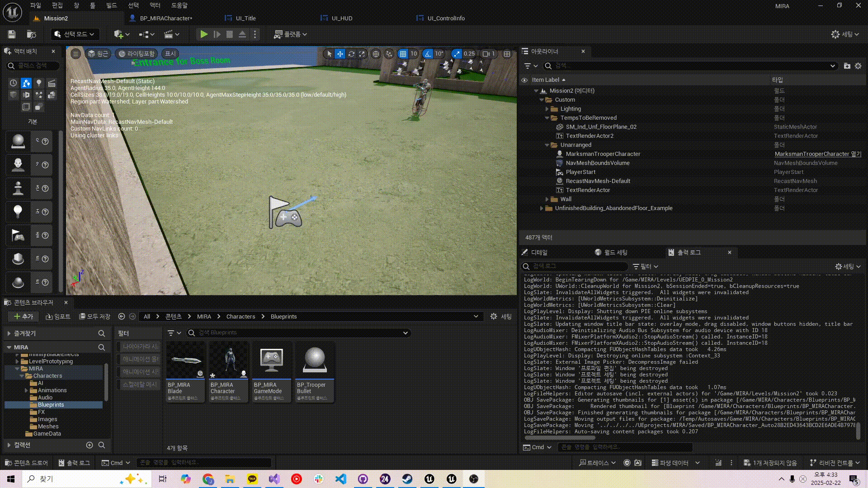The height and width of the screenshot is (488, 868).
Task: Expand the Wall folder in Outliner
Action: [547, 199]
